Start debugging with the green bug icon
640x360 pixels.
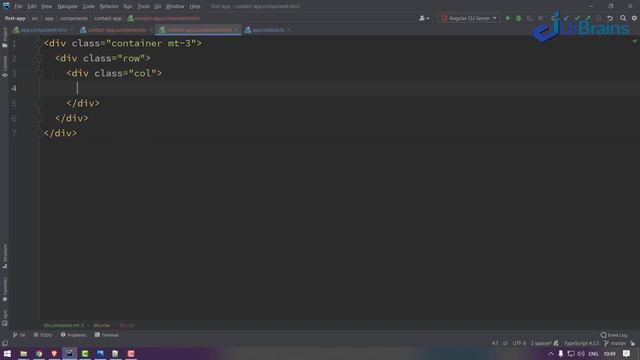click(519, 18)
